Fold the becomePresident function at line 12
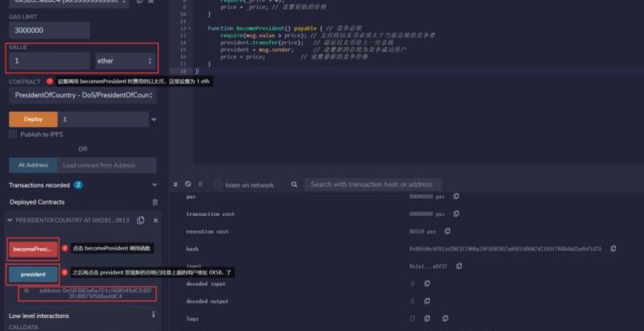This screenshot has width=644, height=331. 189,28
